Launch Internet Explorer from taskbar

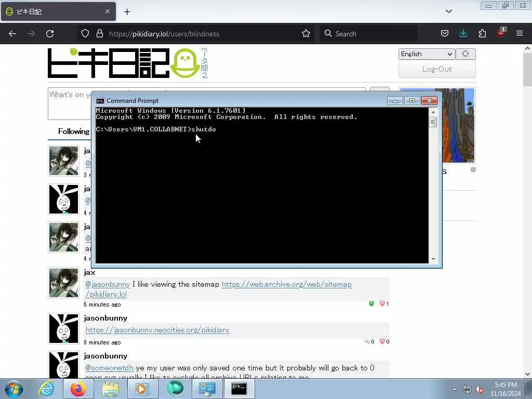(x=46, y=389)
